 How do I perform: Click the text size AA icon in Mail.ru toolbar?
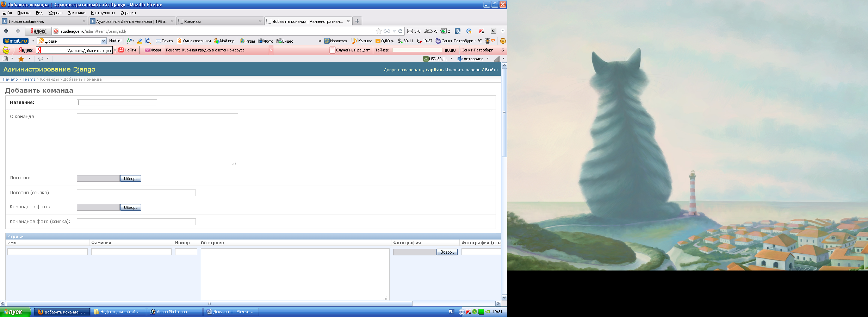(130, 41)
